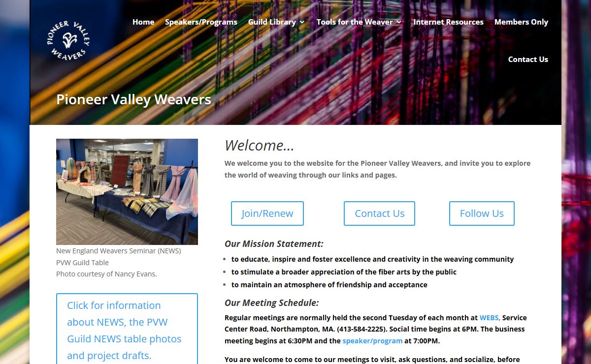Open the Home menu item
Screen dimensions: 591x364
coord(143,22)
